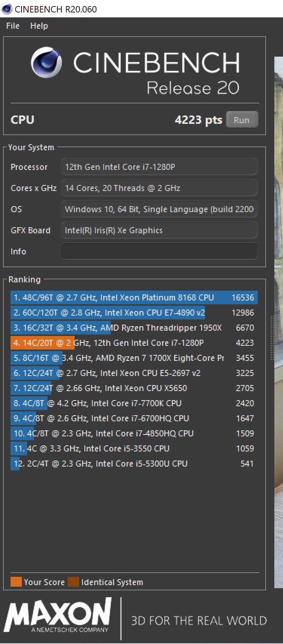This screenshot has width=283, height=644.
Task: Click the GFX Board field Intel Iris Xe
Action: point(159,230)
